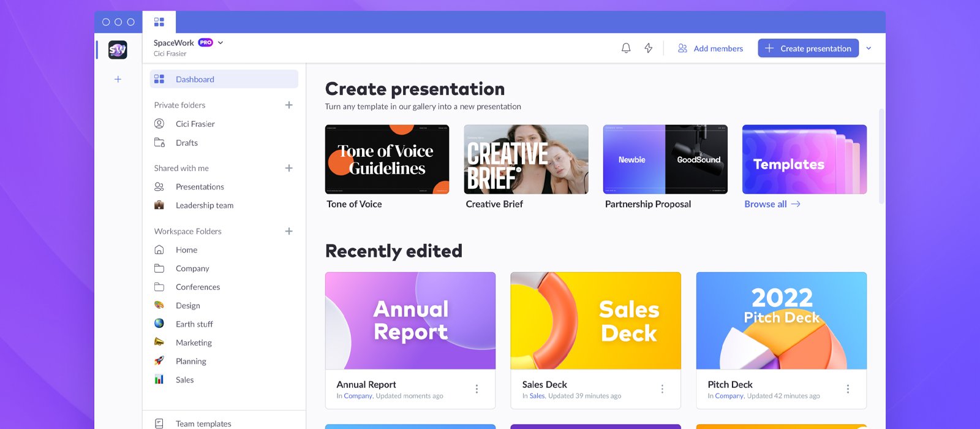Click the Team templates book icon
The width and height of the screenshot is (980, 429).
[159, 423]
